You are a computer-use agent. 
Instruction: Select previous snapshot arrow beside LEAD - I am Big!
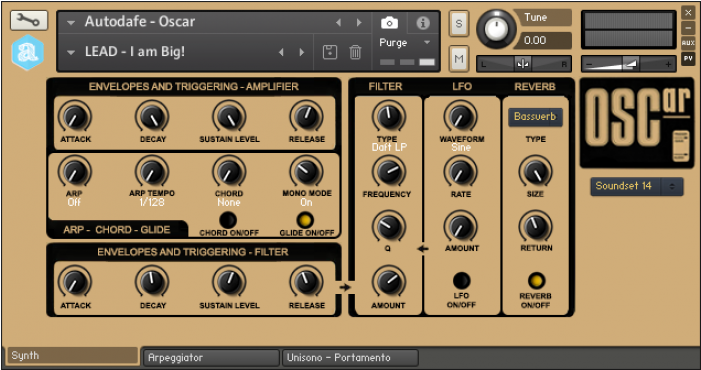pos(281,52)
